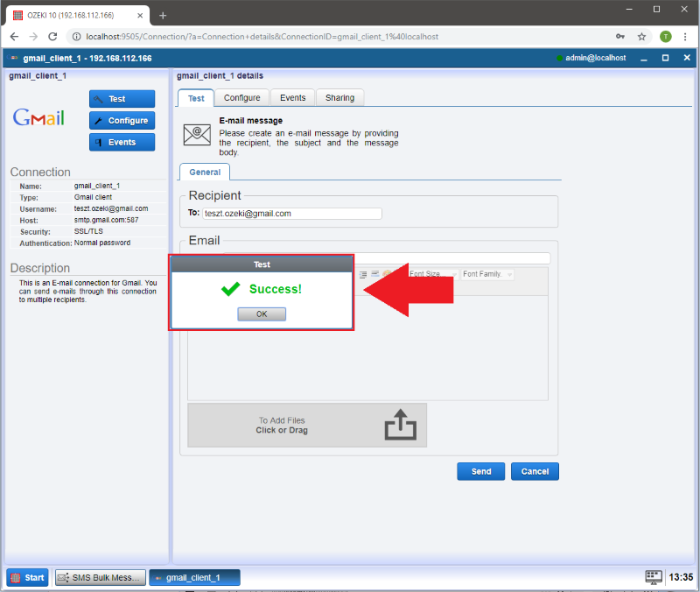Click the keyboard icon in the taskbar tray
700x592 pixels.
(653, 577)
